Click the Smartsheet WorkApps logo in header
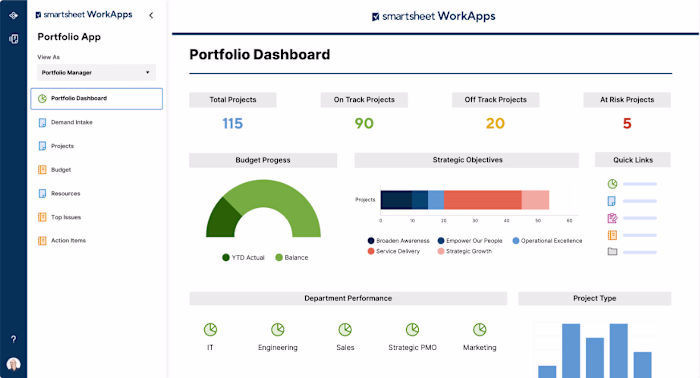 [x=433, y=17]
